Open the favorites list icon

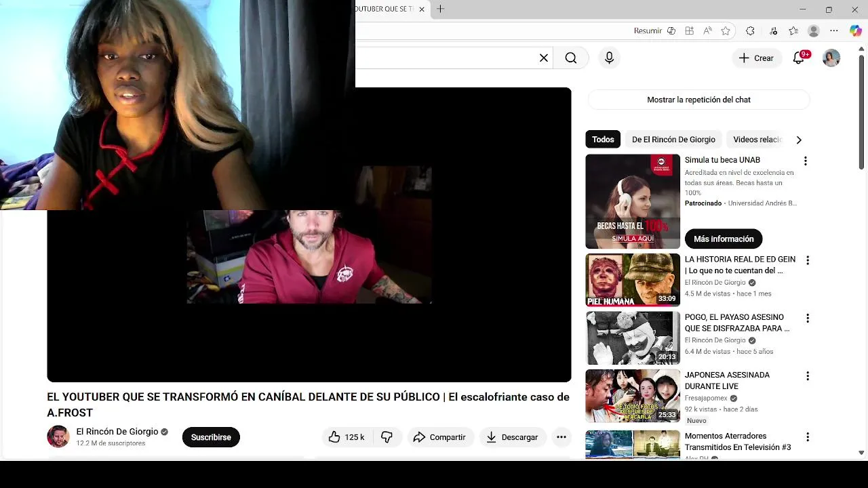click(x=793, y=30)
